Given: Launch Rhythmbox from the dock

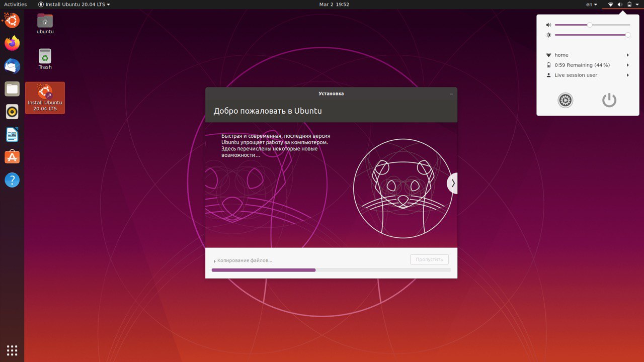Looking at the screenshot, I should (12, 112).
